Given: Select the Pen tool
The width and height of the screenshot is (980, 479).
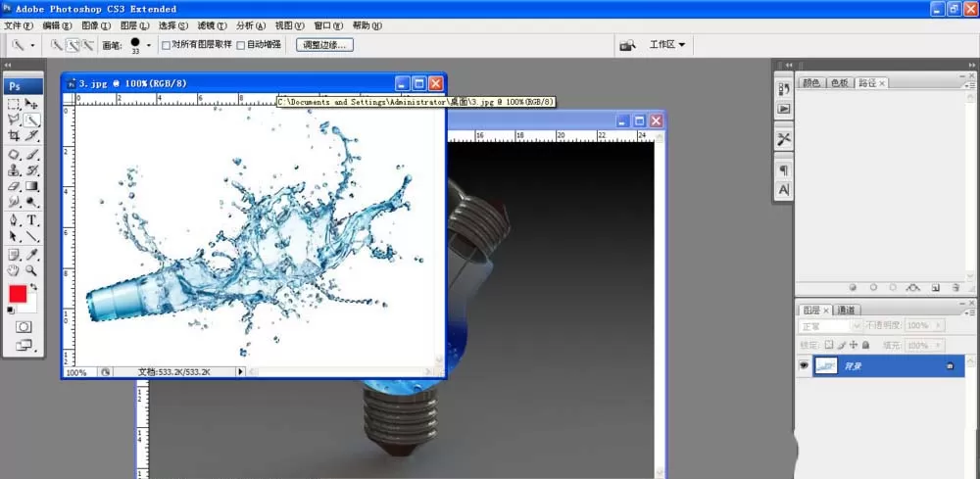Looking at the screenshot, I should pyautogui.click(x=15, y=220).
